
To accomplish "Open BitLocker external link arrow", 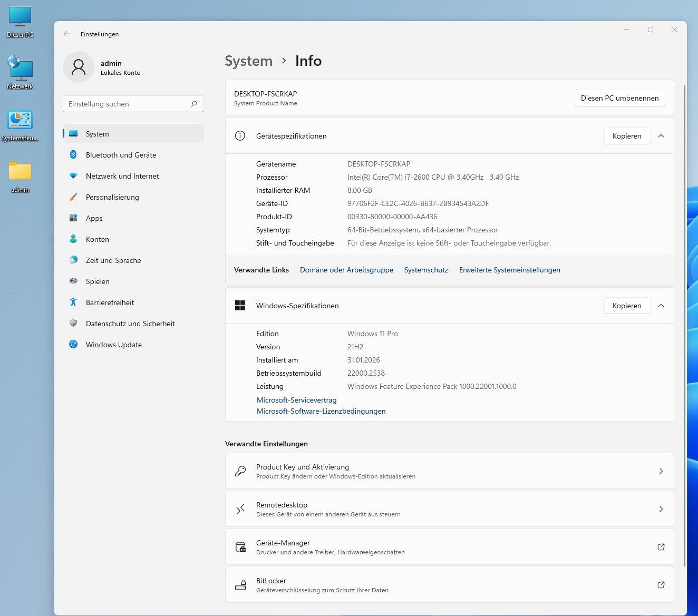I will pos(661,585).
